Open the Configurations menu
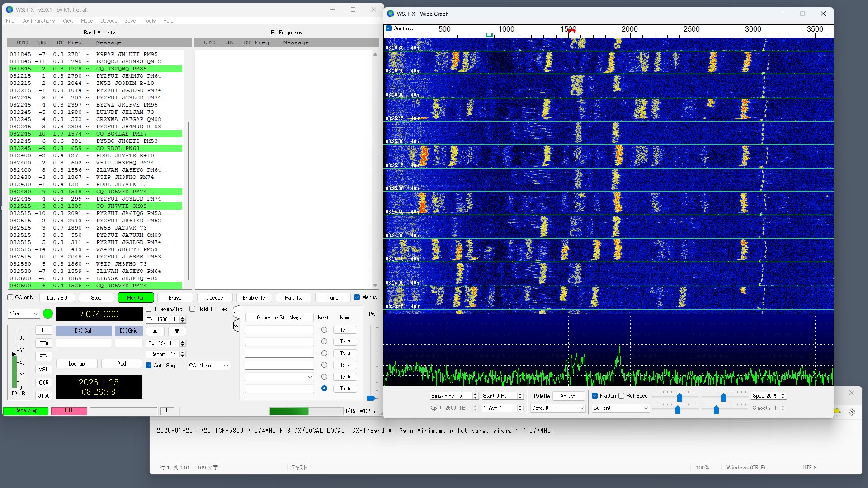868x488 pixels. pos(38,21)
